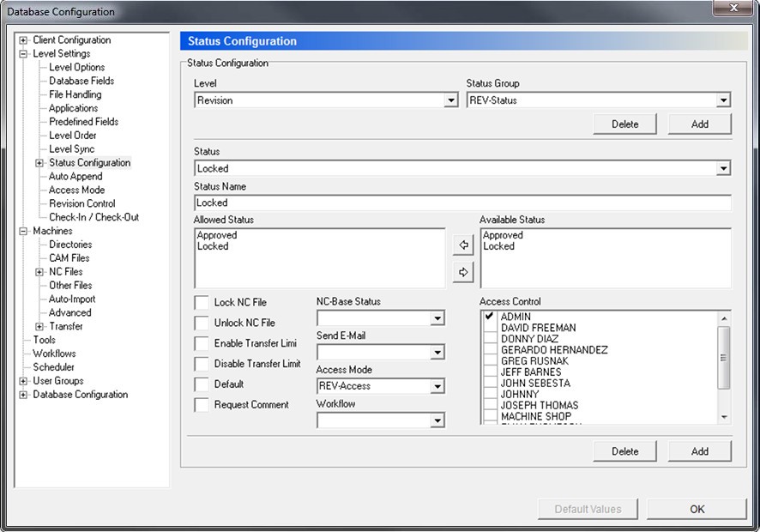Expand the Database Configuration tree node

(23, 395)
